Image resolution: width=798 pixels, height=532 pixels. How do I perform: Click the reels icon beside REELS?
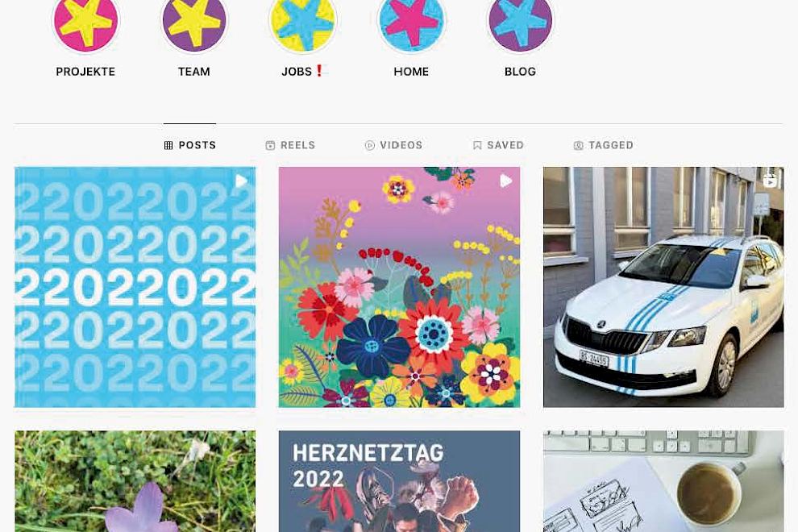pos(270,146)
